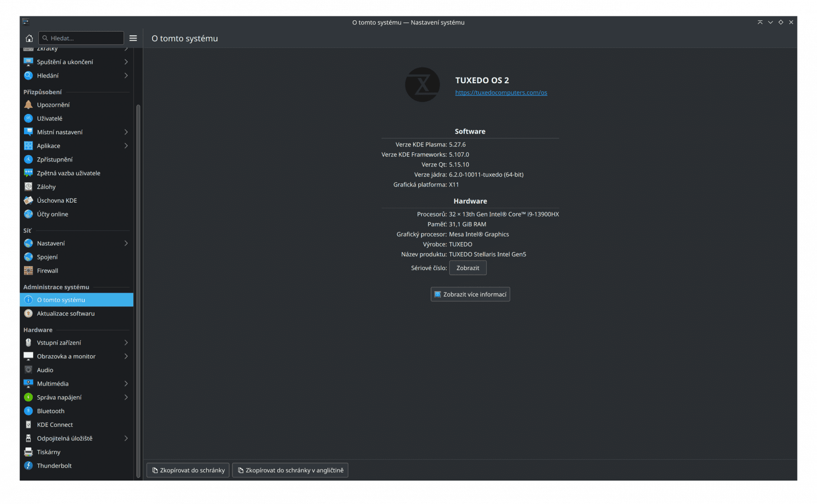Open the tuxedocomputers.com/os link

click(501, 92)
